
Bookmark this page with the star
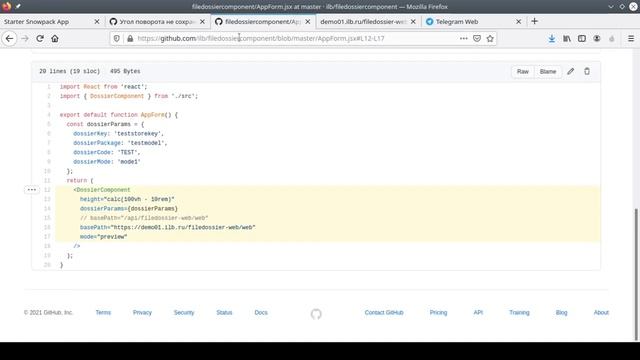tap(490, 38)
